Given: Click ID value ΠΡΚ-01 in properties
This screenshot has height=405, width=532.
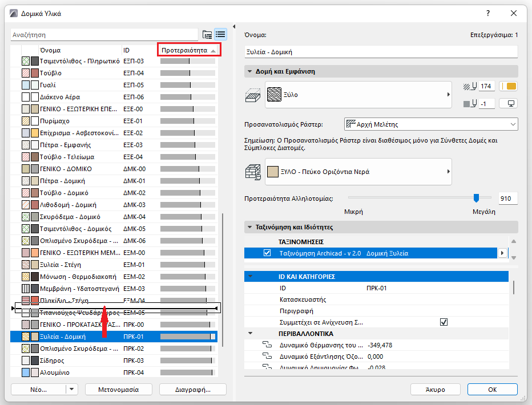Looking at the screenshot, I should (376, 288).
